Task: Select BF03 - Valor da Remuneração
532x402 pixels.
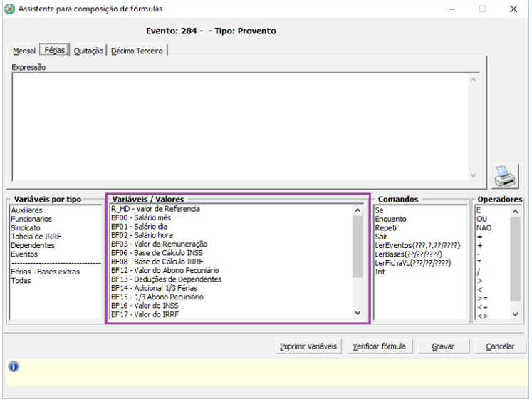Action: (159, 244)
